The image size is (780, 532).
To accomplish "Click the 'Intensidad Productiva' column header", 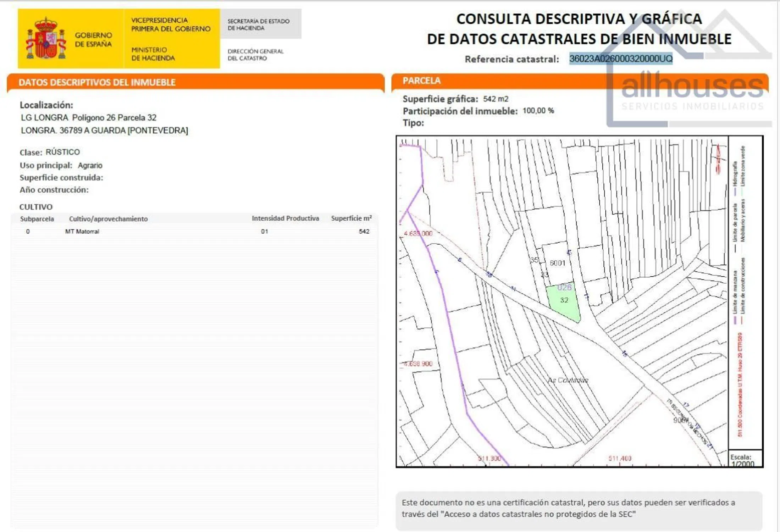I will 285,218.
